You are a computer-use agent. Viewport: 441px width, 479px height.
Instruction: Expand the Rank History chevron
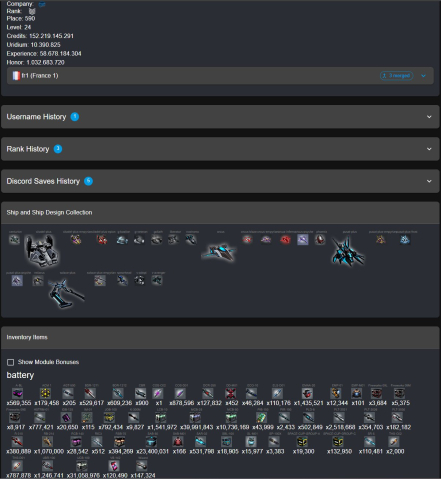pos(429,149)
